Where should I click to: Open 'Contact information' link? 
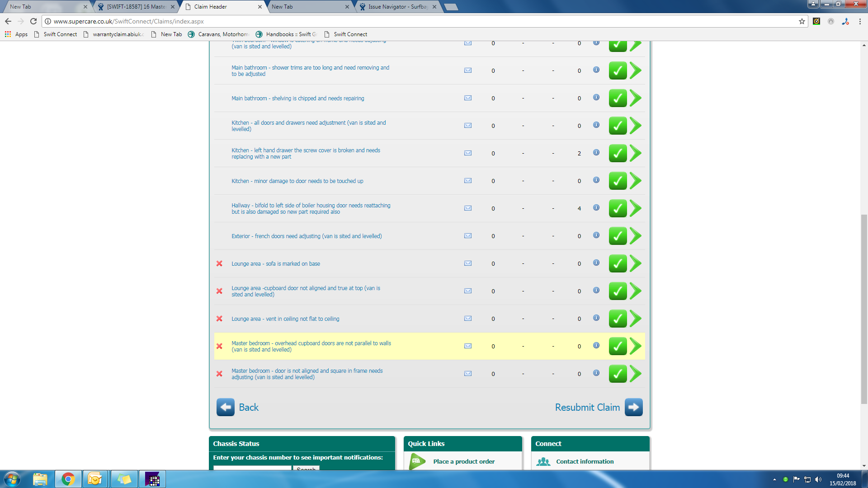tap(585, 461)
